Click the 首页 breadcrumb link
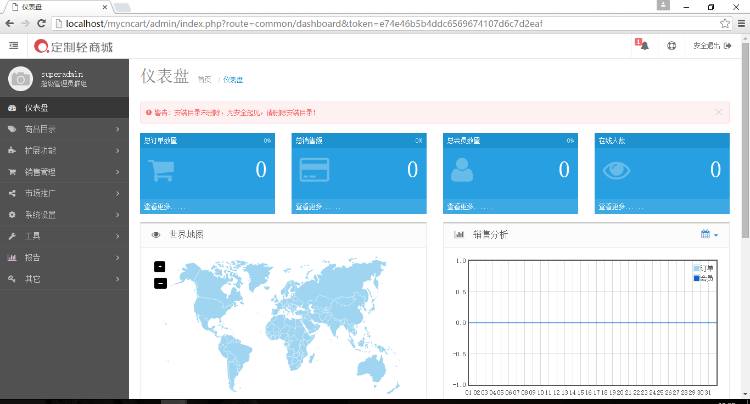Viewport: 750px width, 404px height. coord(204,80)
